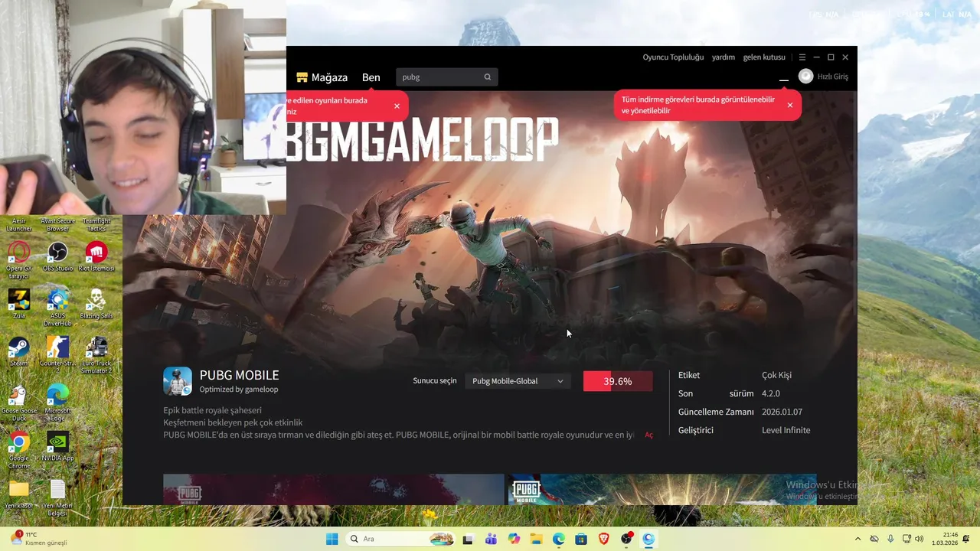Open Blazing Sails desktop icon
This screenshot has height=551, width=980.
click(96, 304)
